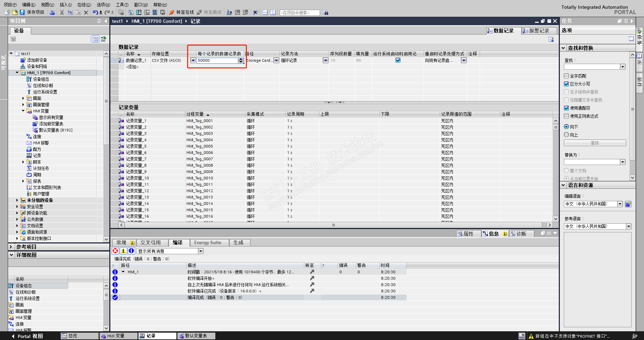The height and width of the screenshot is (340, 644).
Task: Expand the Reference projects section
Action: click(x=11, y=247)
